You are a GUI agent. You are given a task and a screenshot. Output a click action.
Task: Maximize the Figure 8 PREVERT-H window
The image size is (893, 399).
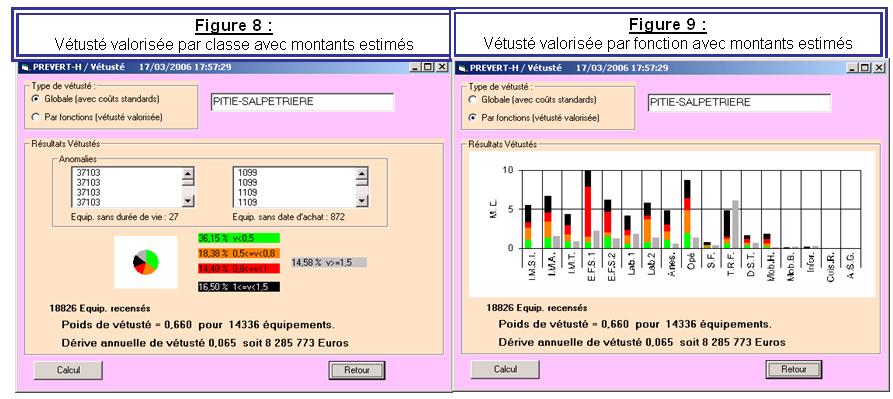pos(428,67)
